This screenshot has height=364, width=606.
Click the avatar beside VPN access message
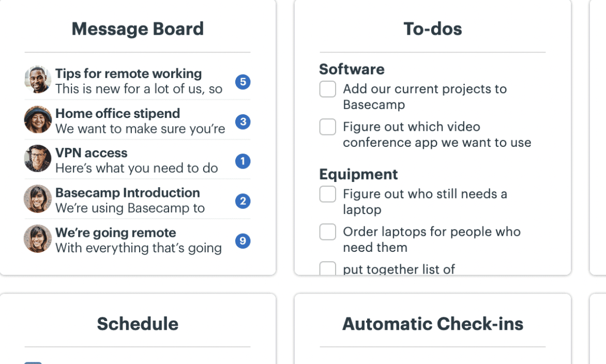pyautogui.click(x=38, y=159)
